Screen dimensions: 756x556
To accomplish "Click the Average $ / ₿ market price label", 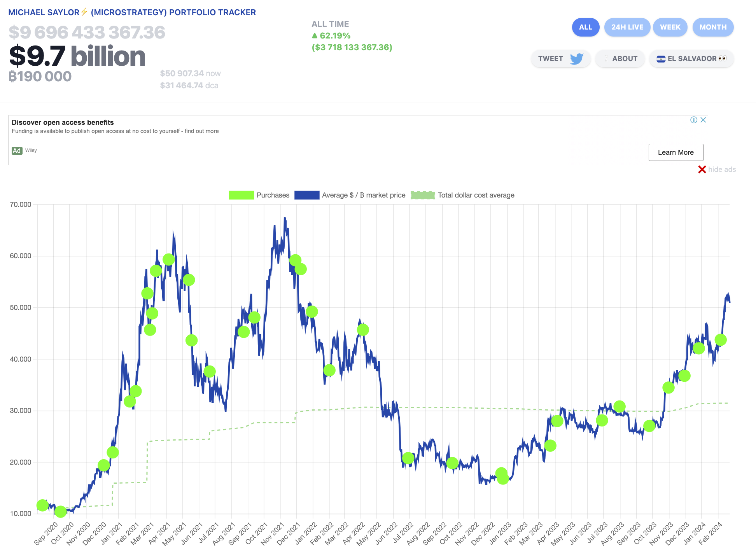I will click(x=364, y=195).
